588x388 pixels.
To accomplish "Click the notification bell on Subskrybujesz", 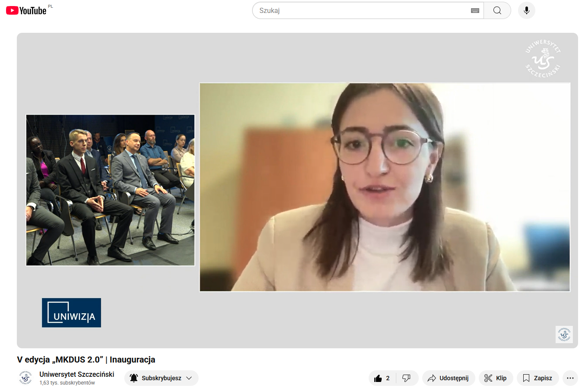I will (134, 378).
